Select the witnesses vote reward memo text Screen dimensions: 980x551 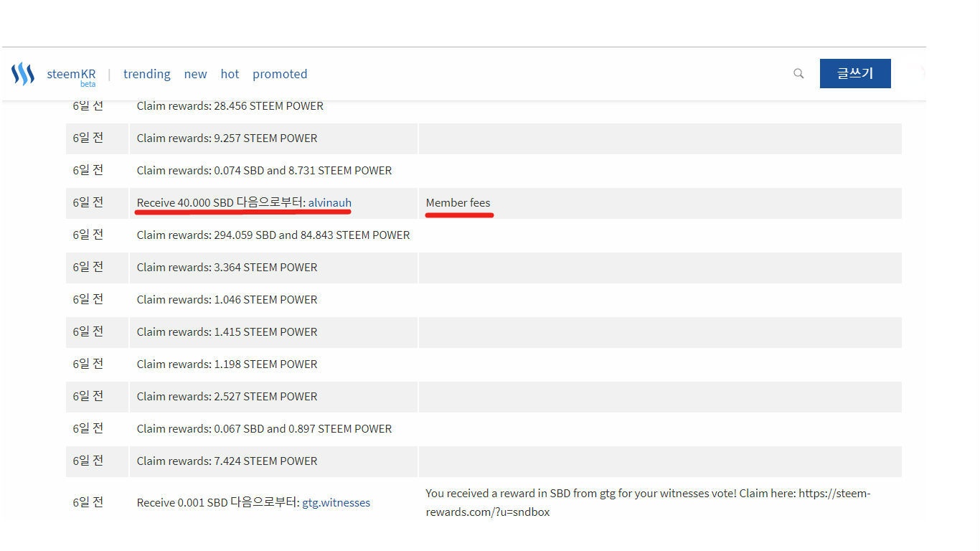(648, 503)
